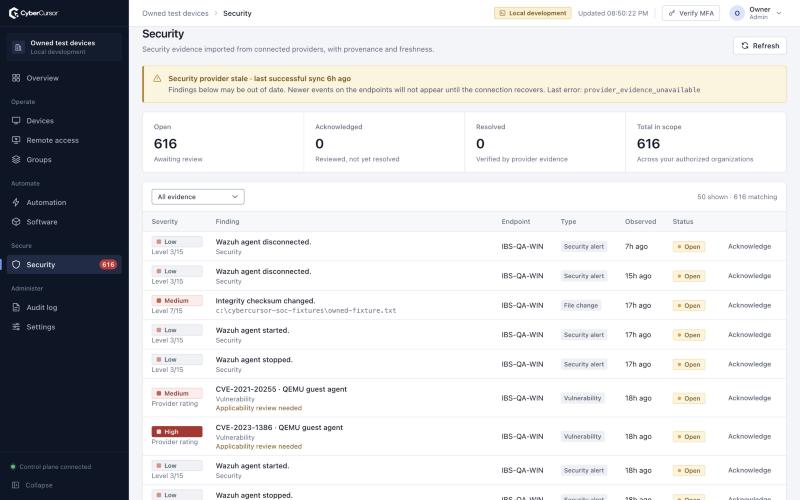Acknowledge the Integrity checksum changed finding

[749, 306]
